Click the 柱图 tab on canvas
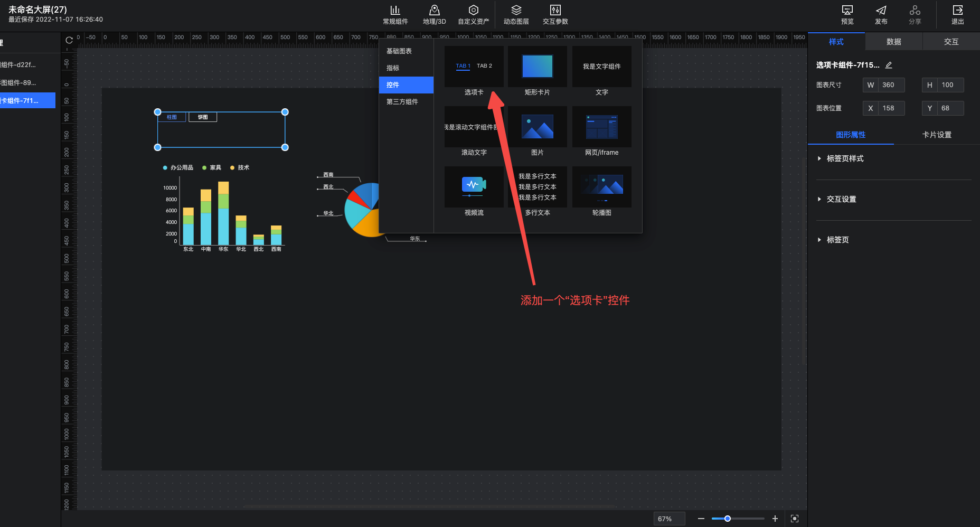The width and height of the screenshot is (980, 527). pos(172,117)
